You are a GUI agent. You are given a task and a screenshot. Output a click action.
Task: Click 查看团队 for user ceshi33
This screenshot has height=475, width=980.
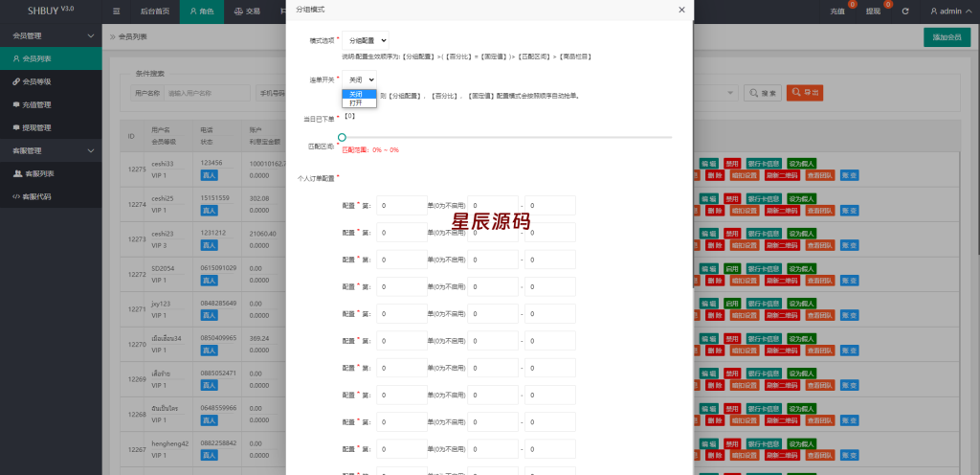tap(819, 175)
